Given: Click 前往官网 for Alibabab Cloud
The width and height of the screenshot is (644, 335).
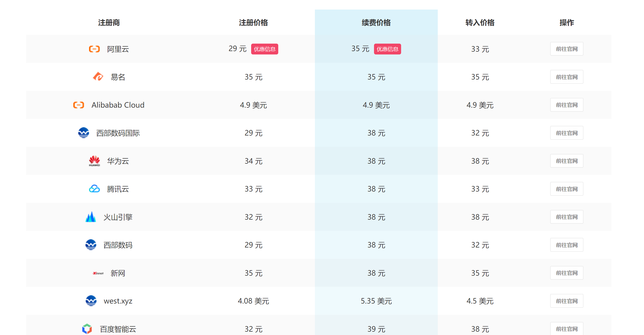Looking at the screenshot, I should tap(567, 105).
